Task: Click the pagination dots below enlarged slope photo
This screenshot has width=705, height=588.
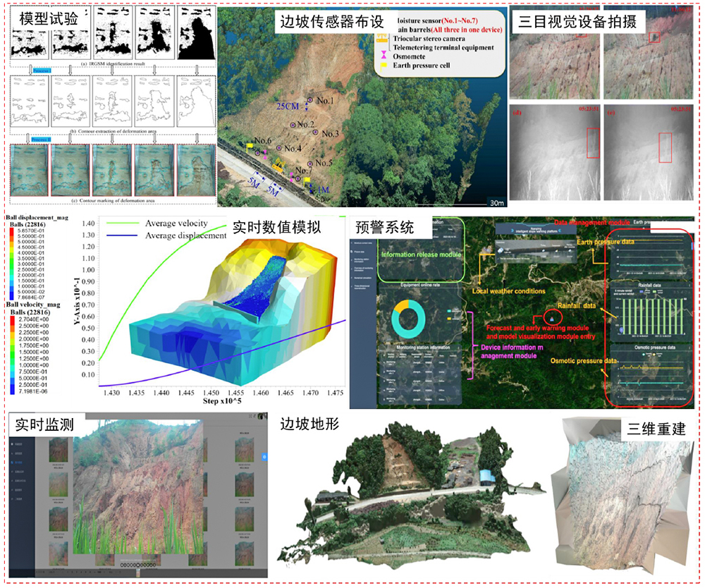Action: click(138, 565)
